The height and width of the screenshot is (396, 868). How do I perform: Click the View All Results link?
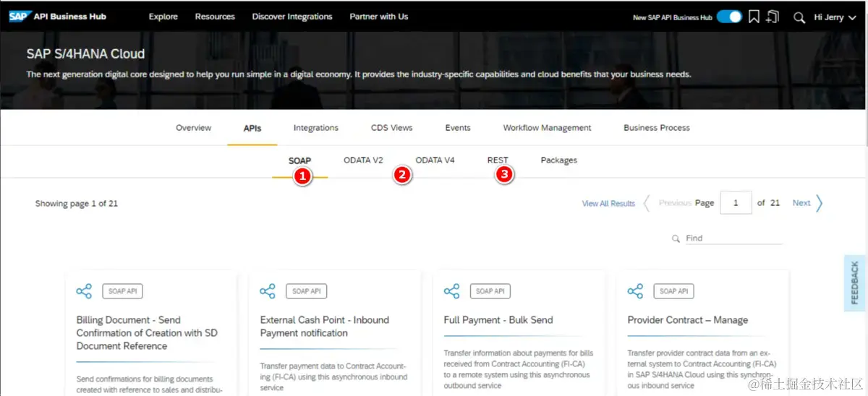608,204
